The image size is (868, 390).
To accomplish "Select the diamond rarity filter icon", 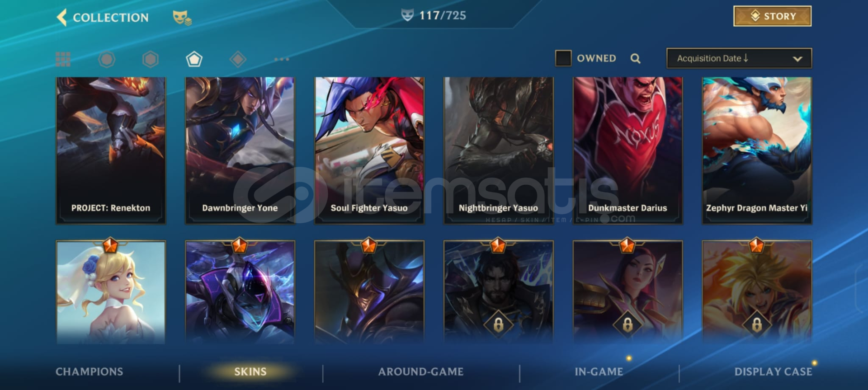I will click(238, 59).
